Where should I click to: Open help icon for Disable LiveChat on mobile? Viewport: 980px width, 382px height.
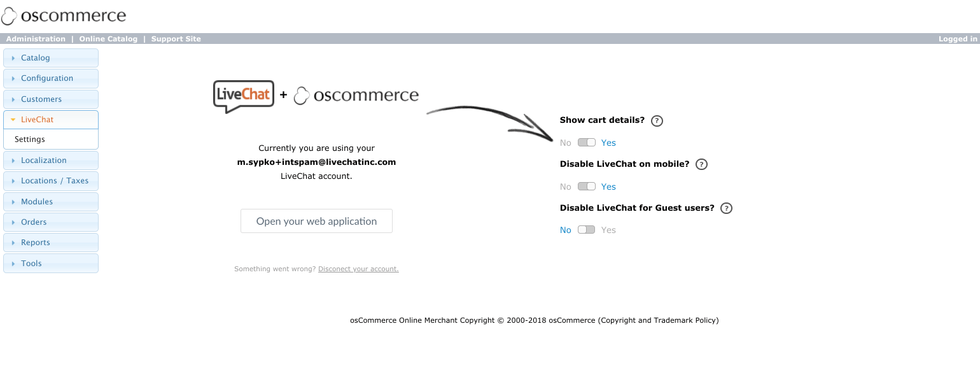pyautogui.click(x=701, y=164)
